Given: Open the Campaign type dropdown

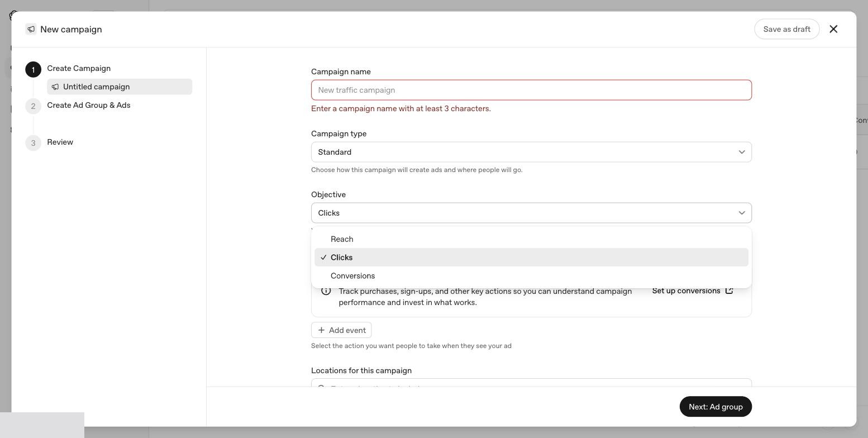Looking at the screenshot, I should [531, 152].
